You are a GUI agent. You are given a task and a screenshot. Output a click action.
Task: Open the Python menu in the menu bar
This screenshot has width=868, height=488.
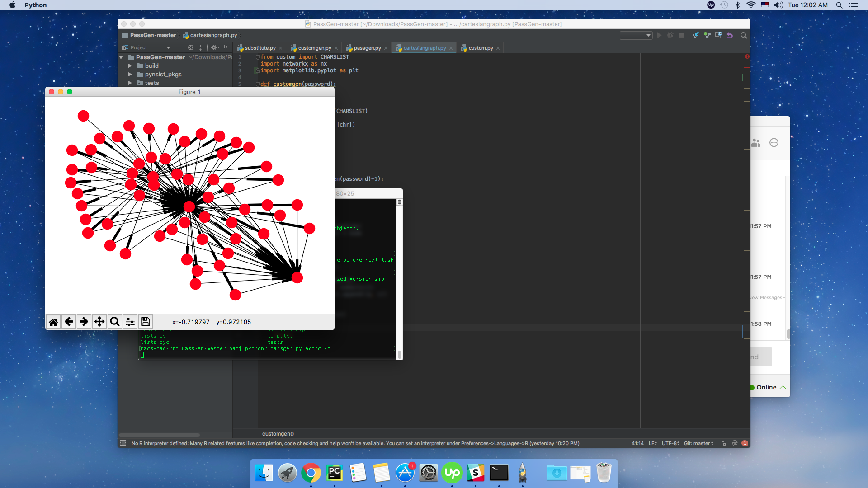(x=36, y=5)
